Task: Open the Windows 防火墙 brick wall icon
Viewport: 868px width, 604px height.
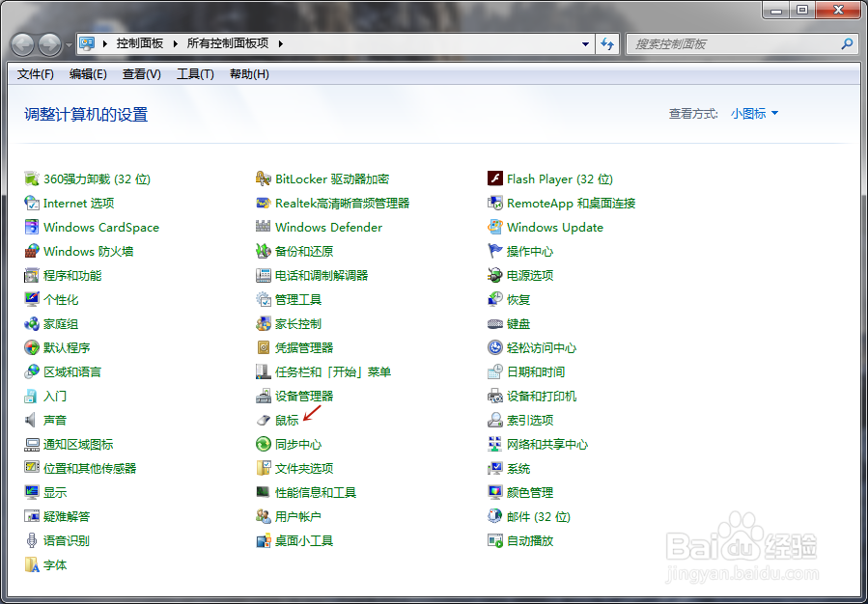Action: point(32,251)
